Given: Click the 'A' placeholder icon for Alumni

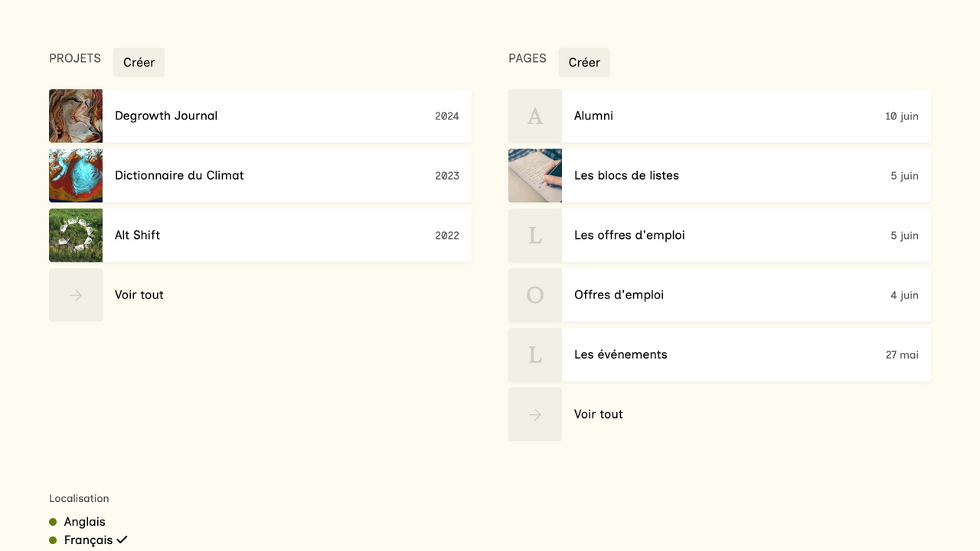Looking at the screenshot, I should 535,116.
